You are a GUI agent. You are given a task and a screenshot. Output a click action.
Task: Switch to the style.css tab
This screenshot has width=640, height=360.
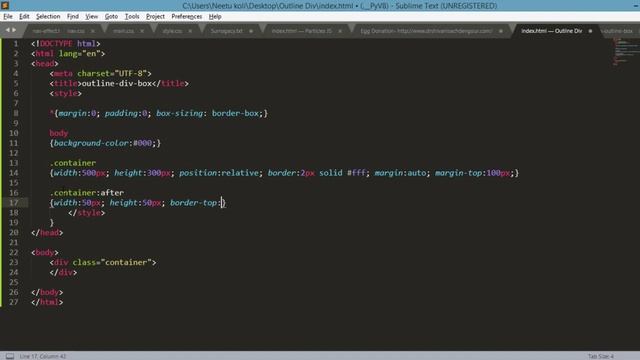(x=172, y=31)
